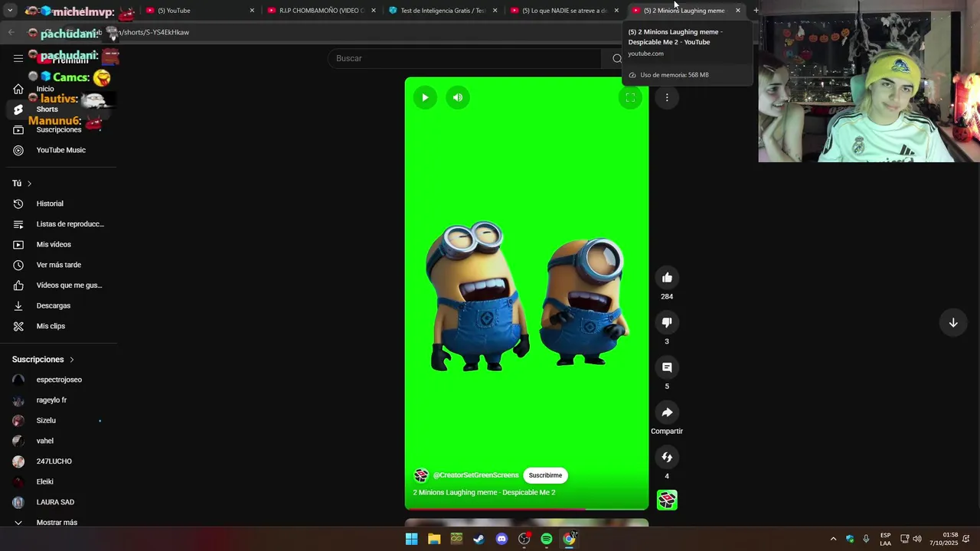This screenshot has height=551, width=980.
Task: Expand subscriptions with Mostrar más
Action: click(x=58, y=523)
